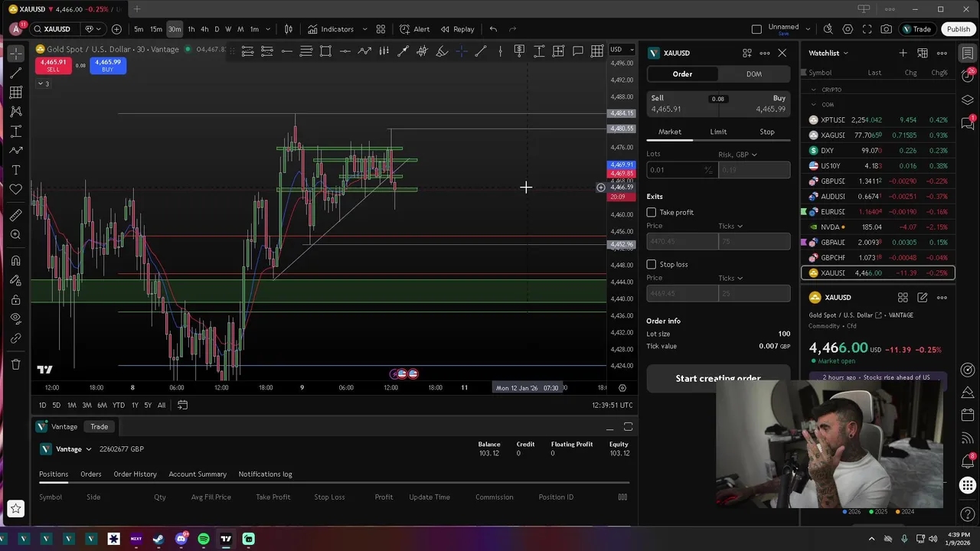The height and width of the screenshot is (551, 980).
Task: Click the Alert button in top toolbar
Action: (x=414, y=29)
